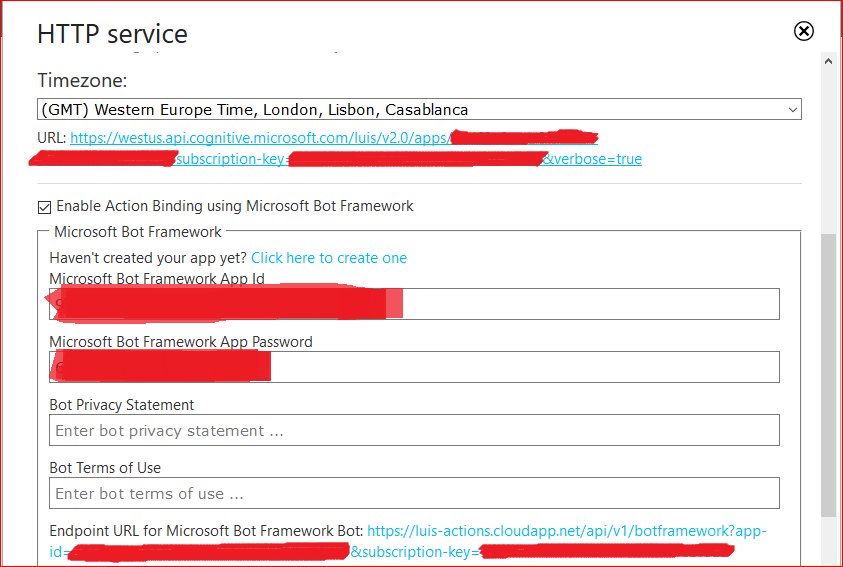843x567 pixels.
Task: Focus the Microsoft Bot Framework App Id field
Action: 414,304
